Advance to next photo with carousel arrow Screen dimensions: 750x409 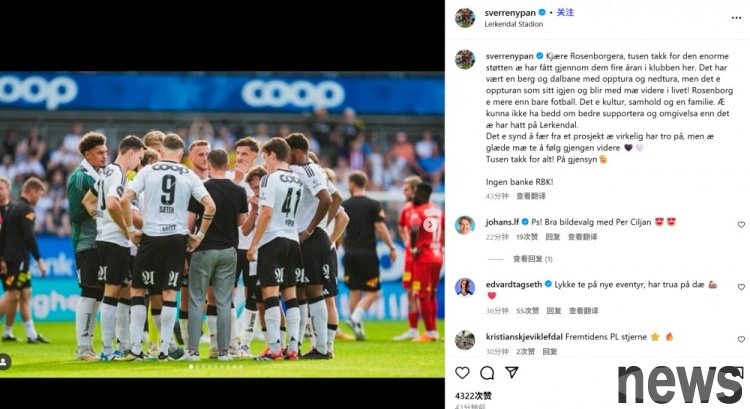430,224
